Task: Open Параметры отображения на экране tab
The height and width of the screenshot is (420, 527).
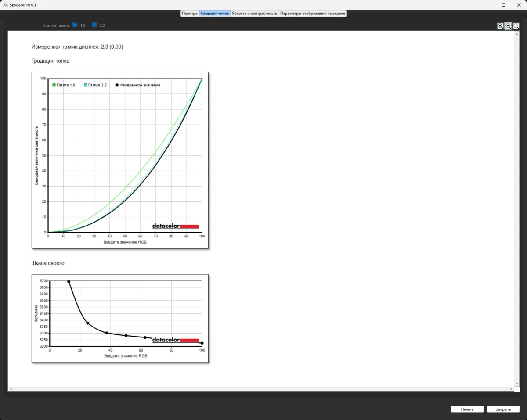Action: (313, 14)
